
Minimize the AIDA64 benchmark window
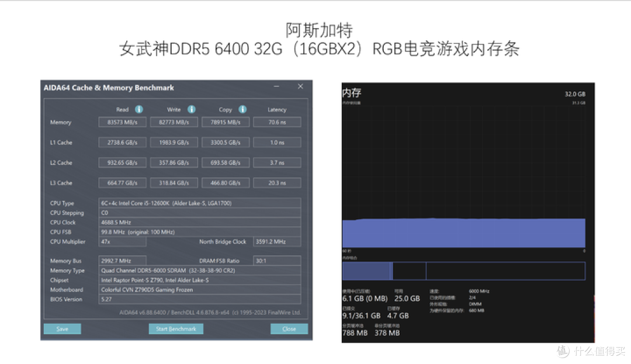click(276, 86)
